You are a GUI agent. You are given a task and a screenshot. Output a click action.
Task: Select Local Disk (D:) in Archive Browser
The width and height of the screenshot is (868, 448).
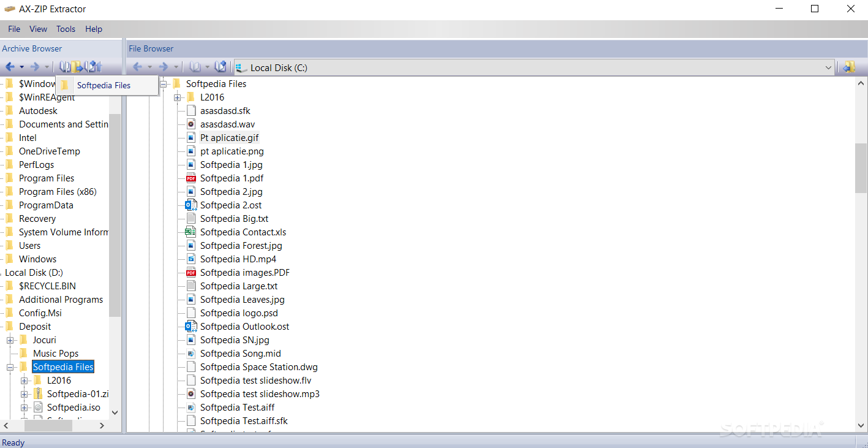[x=34, y=273]
